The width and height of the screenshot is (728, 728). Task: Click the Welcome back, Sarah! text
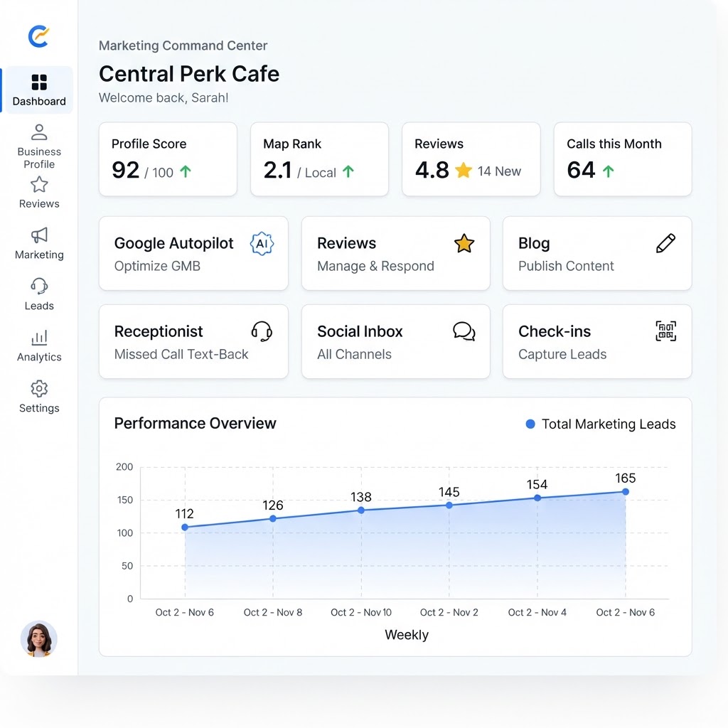[x=164, y=98]
